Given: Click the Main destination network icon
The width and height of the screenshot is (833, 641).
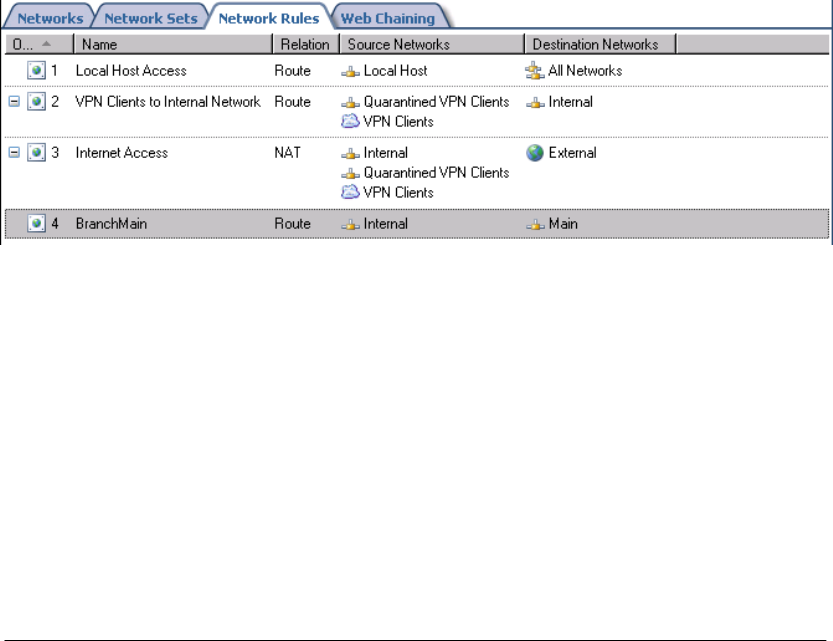Looking at the screenshot, I should coord(535,224).
